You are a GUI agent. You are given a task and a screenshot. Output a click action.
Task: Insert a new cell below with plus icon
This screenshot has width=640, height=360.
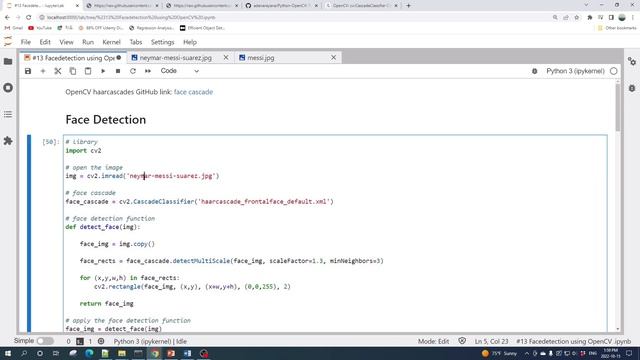point(43,71)
